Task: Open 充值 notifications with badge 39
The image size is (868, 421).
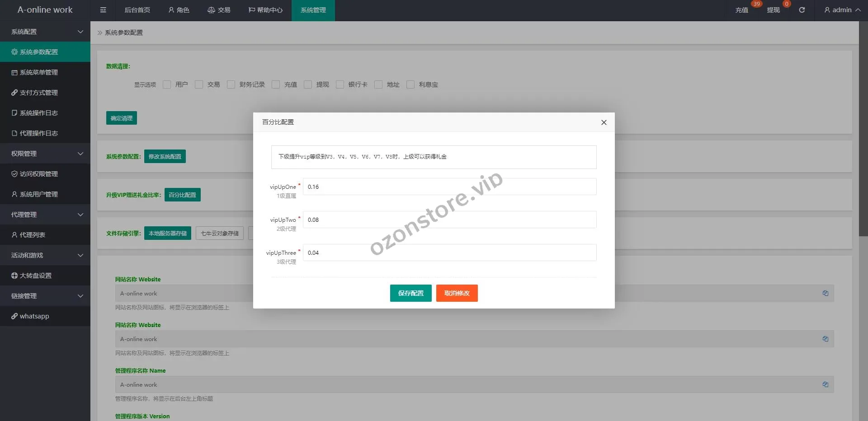Action: 741,10
